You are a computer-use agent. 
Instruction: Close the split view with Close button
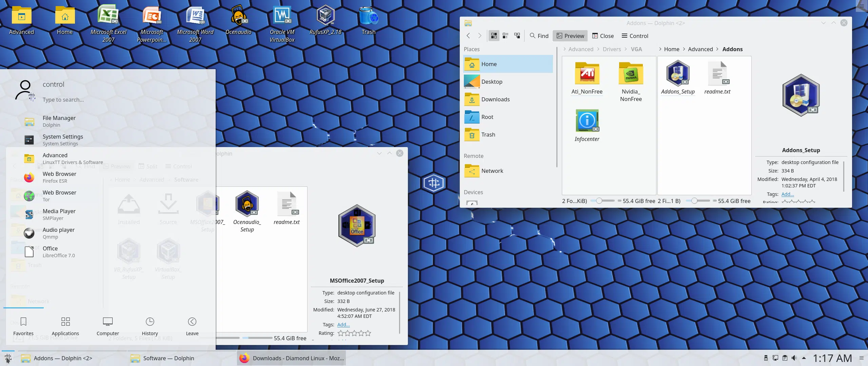click(603, 36)
